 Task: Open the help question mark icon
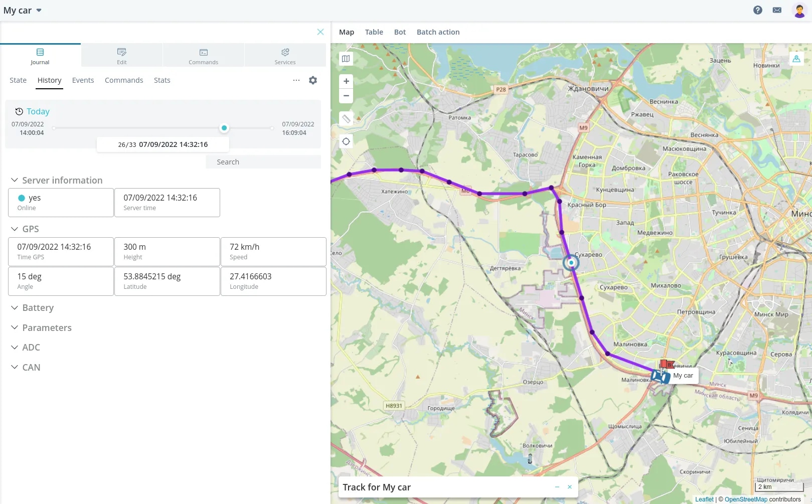(758, 10)
